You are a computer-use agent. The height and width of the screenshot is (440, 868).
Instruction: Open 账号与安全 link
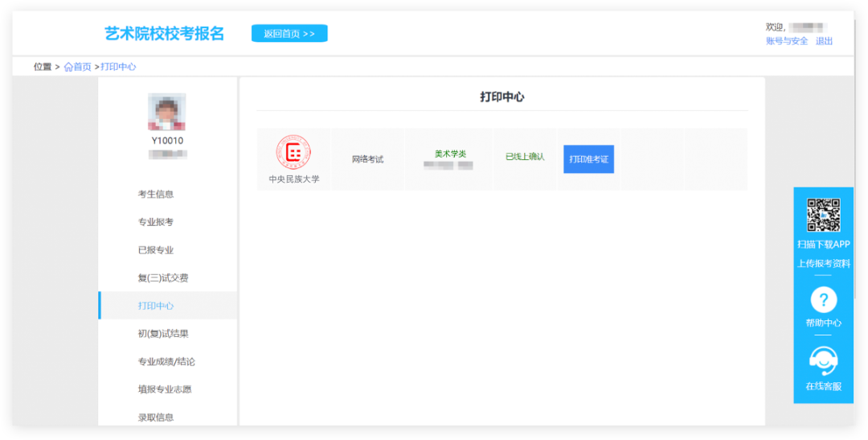point(787,41)
